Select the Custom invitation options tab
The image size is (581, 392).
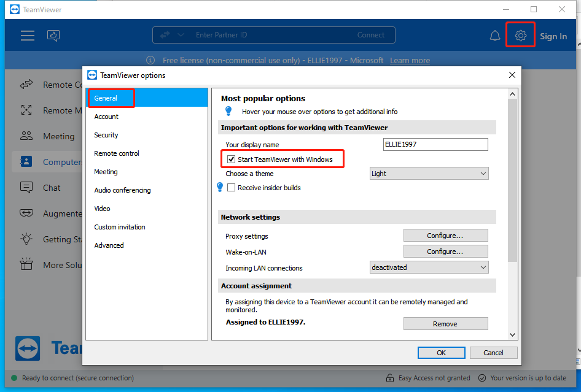point(147,227)
